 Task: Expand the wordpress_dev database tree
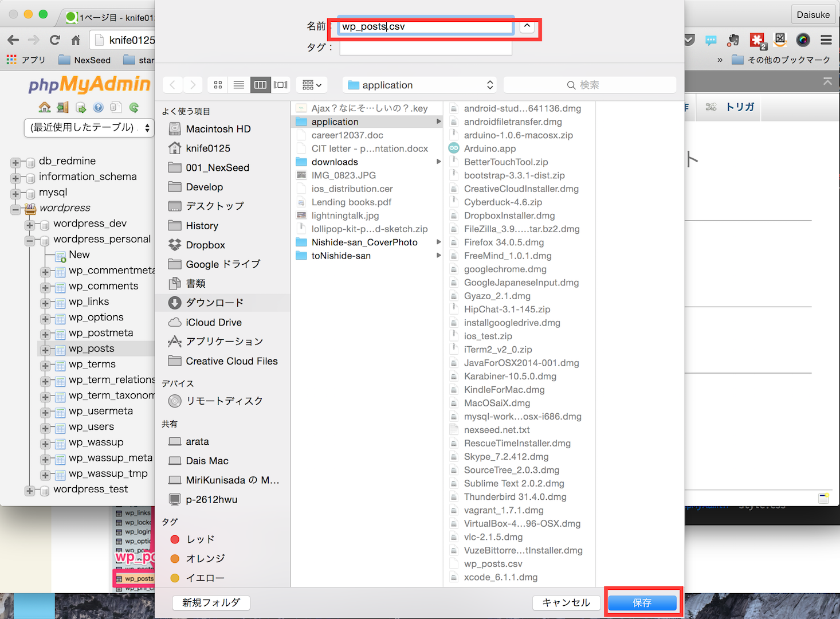tap(29, 225)
